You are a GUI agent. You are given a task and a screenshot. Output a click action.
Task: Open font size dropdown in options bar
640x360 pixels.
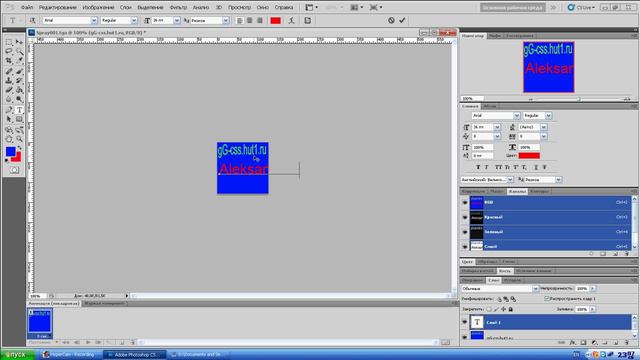point(177,20)
